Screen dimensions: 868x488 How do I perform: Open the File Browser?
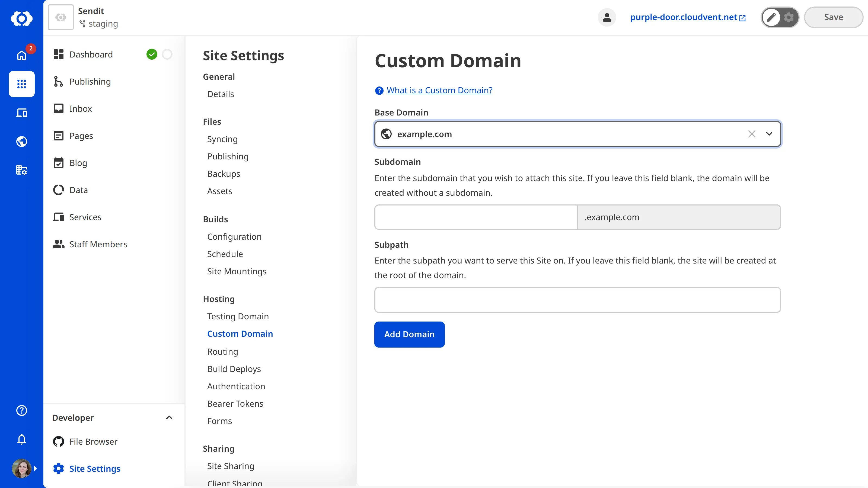[93, 442]
